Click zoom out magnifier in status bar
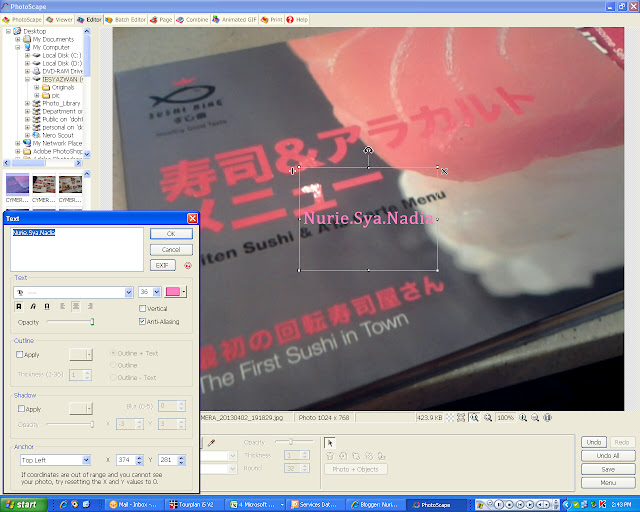The height and width of the screenshot is (512, 640). coord(535,418)
